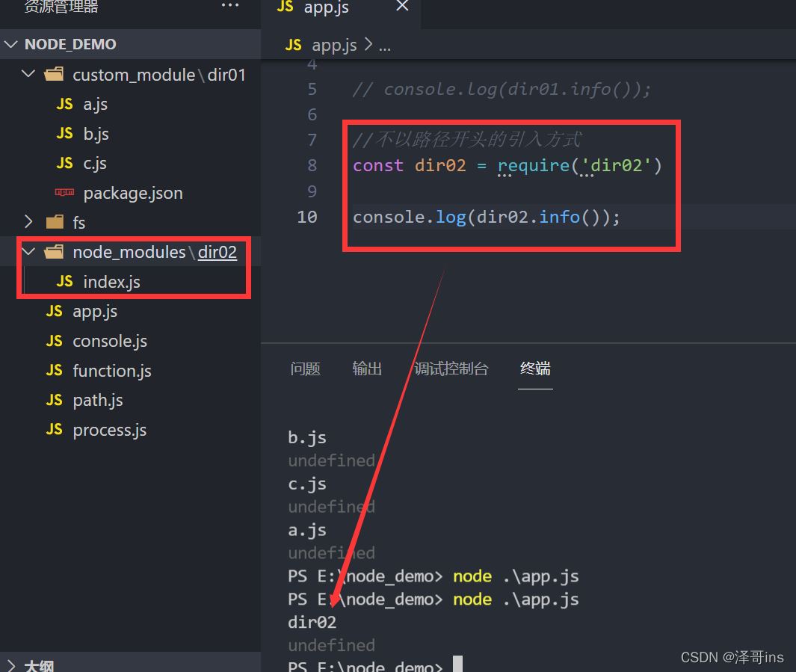The height and width of the screenshot is (672, 796).
Task: Click the info method on line 10
Action: 559,218
